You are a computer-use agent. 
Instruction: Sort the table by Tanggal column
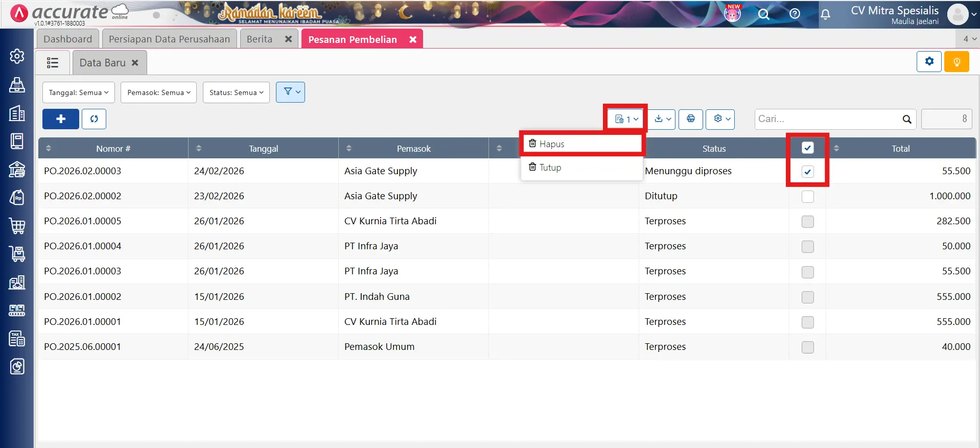pyautogui.click(x=263, y=149)
